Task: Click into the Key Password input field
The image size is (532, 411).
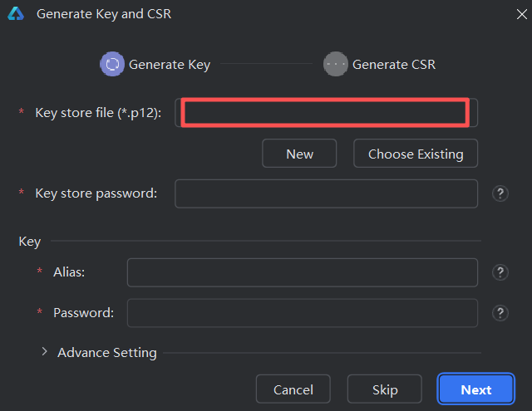Action: point(302,313)
